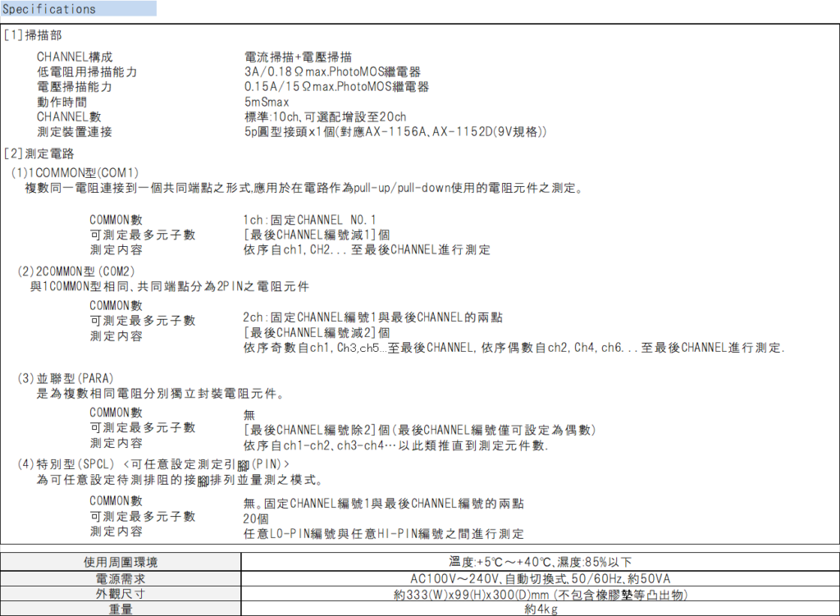840x616 pixels.
Task: Select the 約333(W)x99(H)x300(D)mm dimensions cell
Action: coord(540,594)
